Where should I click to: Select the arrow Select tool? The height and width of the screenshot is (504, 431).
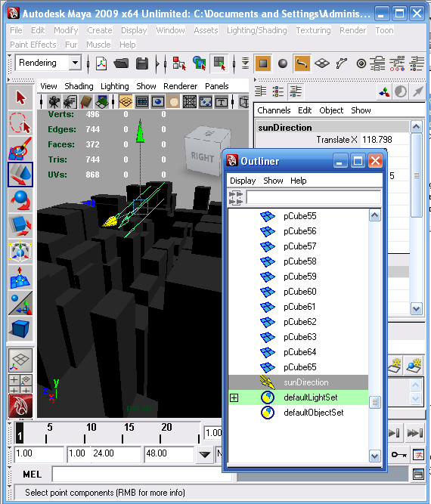click(x=20, y=98)
